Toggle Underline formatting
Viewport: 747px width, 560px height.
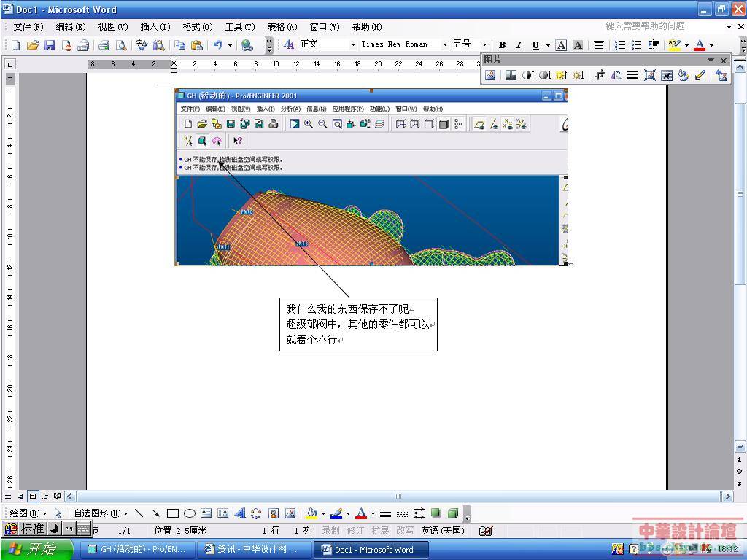535,45
